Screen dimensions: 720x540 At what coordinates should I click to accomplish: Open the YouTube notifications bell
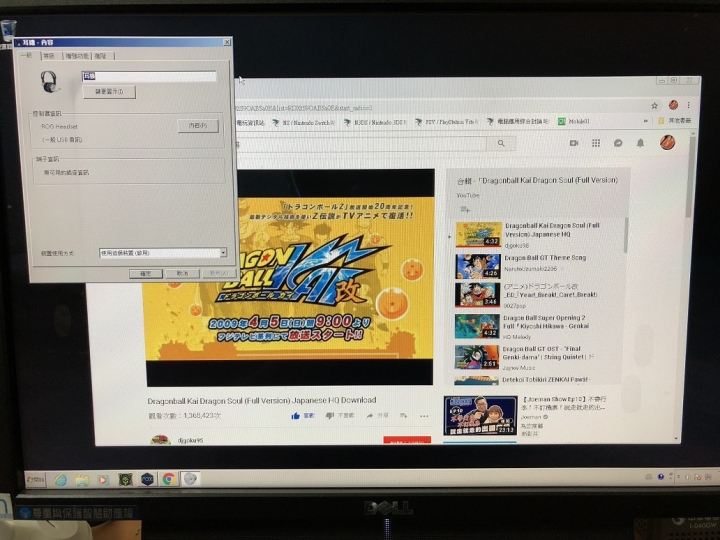(x=640, y=143)
